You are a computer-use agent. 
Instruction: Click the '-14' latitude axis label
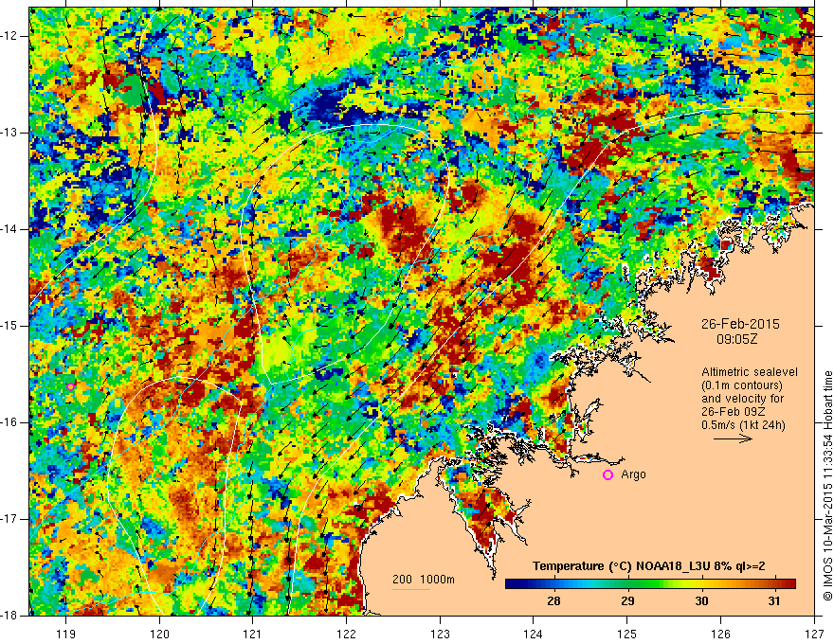click(x=10, y=229)
